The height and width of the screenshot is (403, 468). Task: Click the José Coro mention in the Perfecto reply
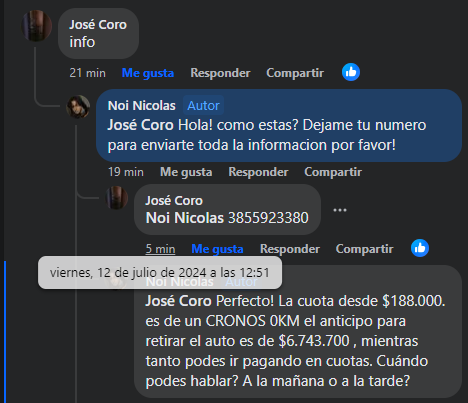tap(178, 301)
